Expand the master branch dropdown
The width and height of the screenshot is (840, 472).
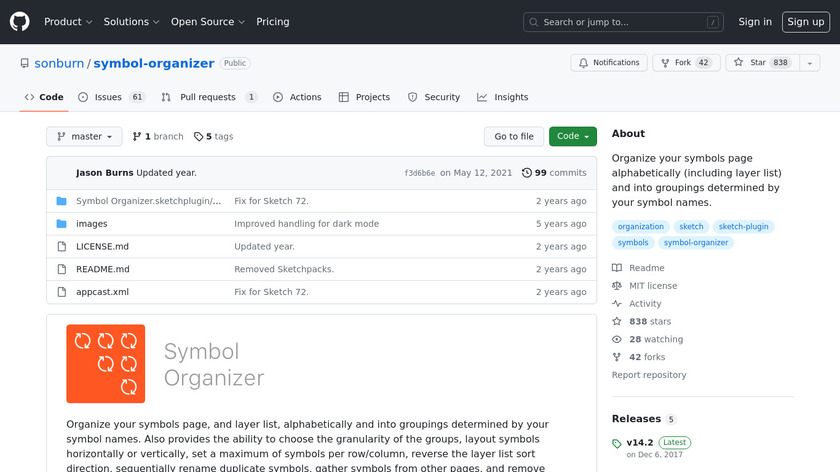(x=84, y=136)
